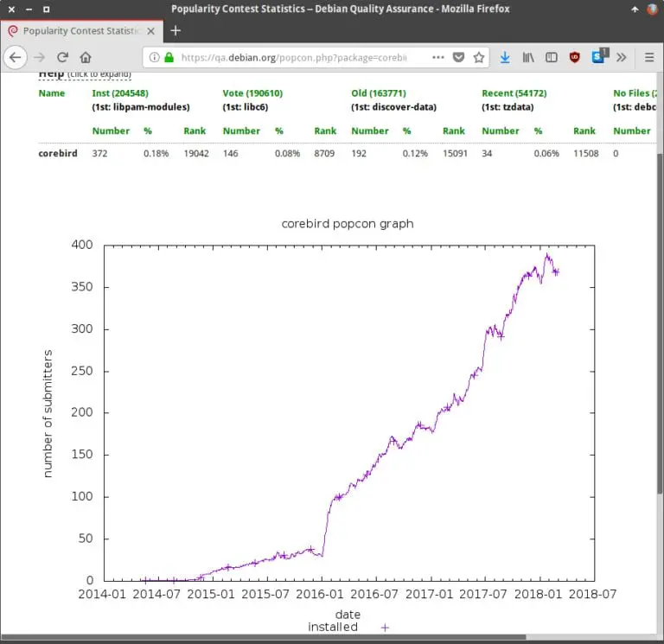
Task: Reload the current page
Action: point(62,57)
